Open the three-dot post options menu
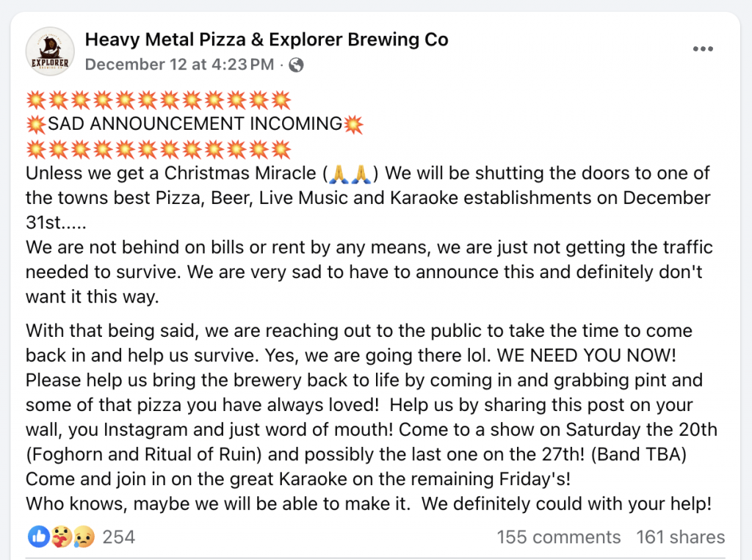Screen dimensions: 752x560 703,49
